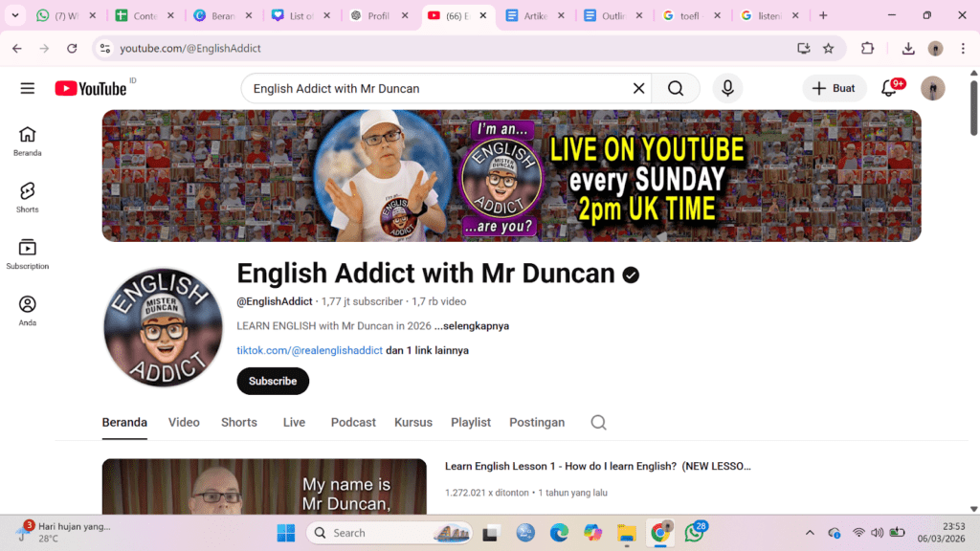Switch to the Playlist tab
This screenshot has width=980, height=551.
pyautogui.click(x=471, y=422)
